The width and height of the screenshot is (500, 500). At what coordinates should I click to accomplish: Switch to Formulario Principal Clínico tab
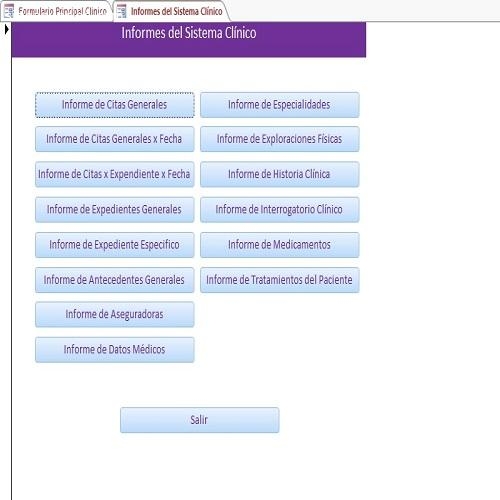(x=57, y=11)
